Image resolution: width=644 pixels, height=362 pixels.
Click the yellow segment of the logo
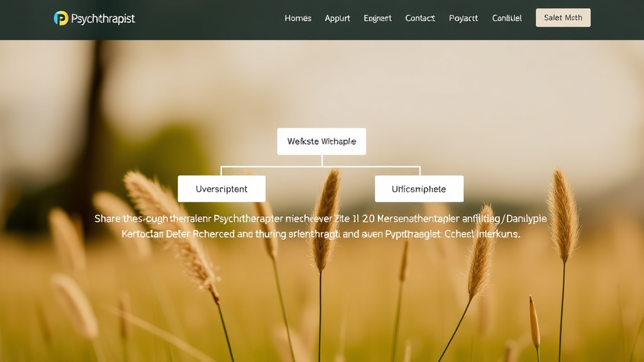(65, 18)
